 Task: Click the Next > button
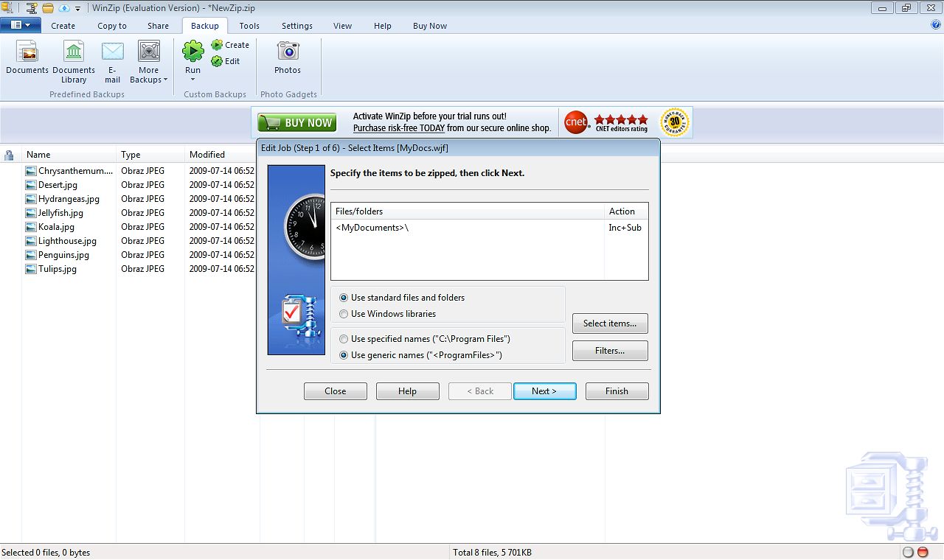tap(545, 391)
